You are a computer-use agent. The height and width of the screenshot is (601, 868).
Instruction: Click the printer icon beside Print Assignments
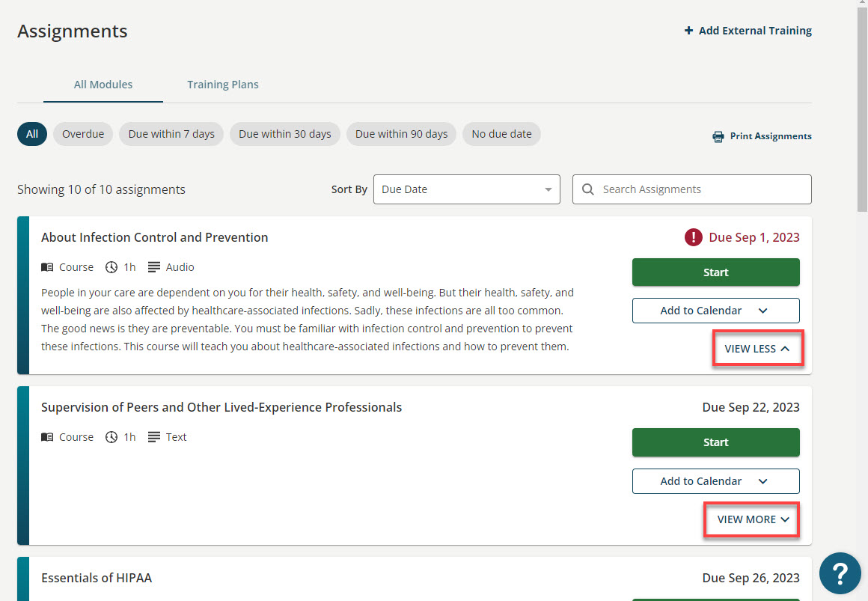pos(719,135)
